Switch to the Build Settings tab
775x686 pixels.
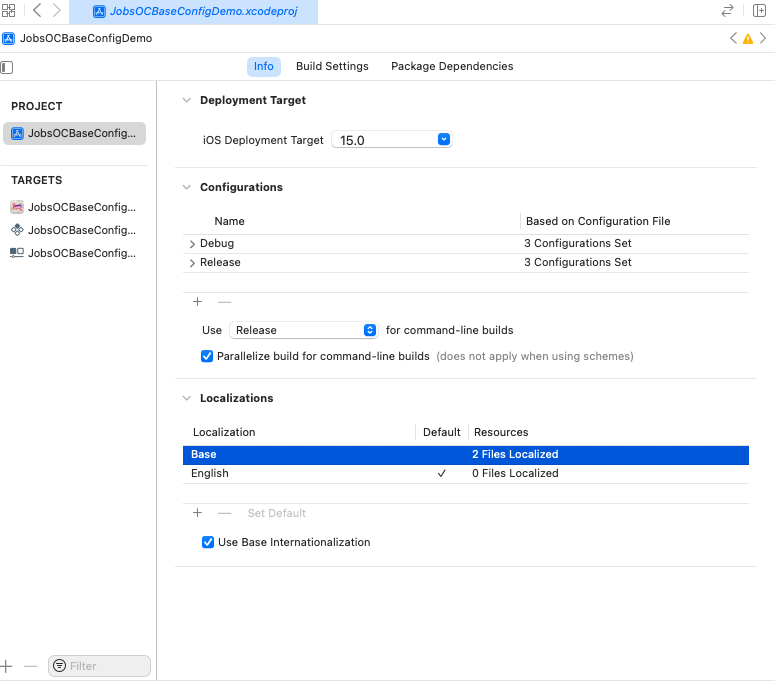tap(332, 66)
